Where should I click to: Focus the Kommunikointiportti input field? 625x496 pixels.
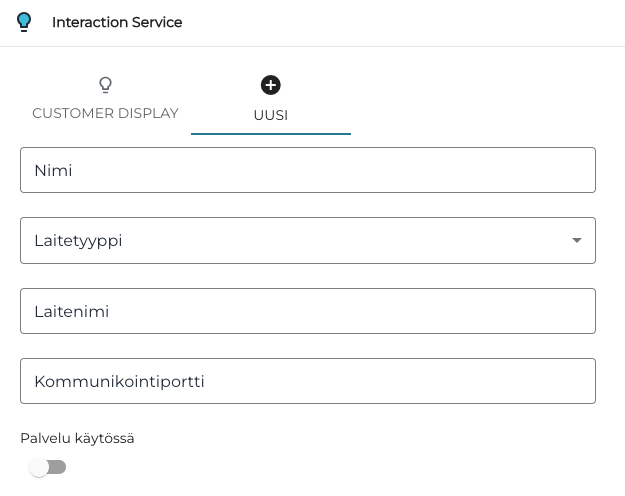pyautogui.click(x=308, y=381)
